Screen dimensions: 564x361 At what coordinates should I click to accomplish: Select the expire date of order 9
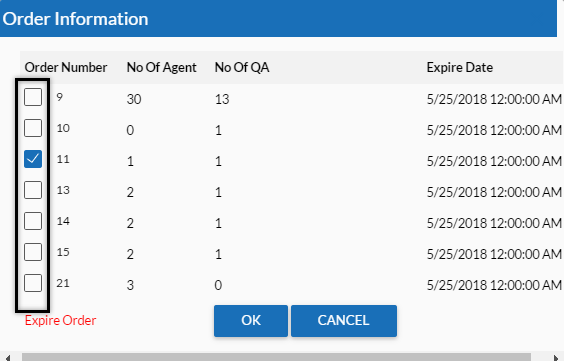point(494,99)
